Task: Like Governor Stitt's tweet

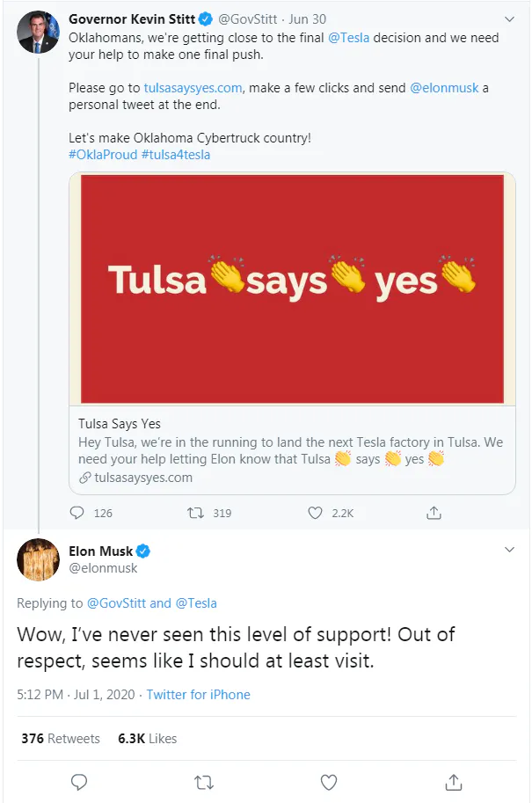Action: click(317, 512)
